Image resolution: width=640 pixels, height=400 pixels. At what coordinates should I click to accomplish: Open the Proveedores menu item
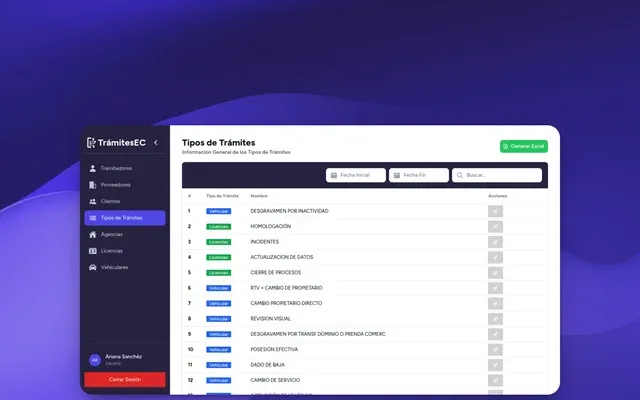click(x=125, y=185)
